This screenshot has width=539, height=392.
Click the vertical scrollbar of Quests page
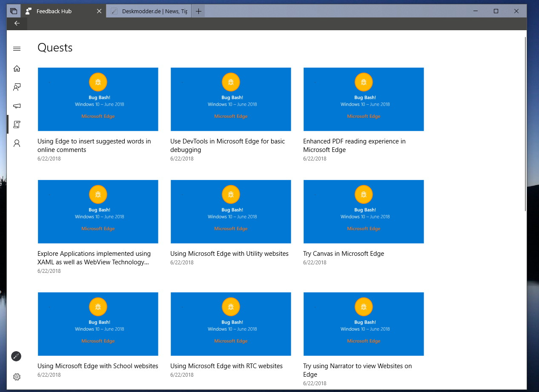525,123
